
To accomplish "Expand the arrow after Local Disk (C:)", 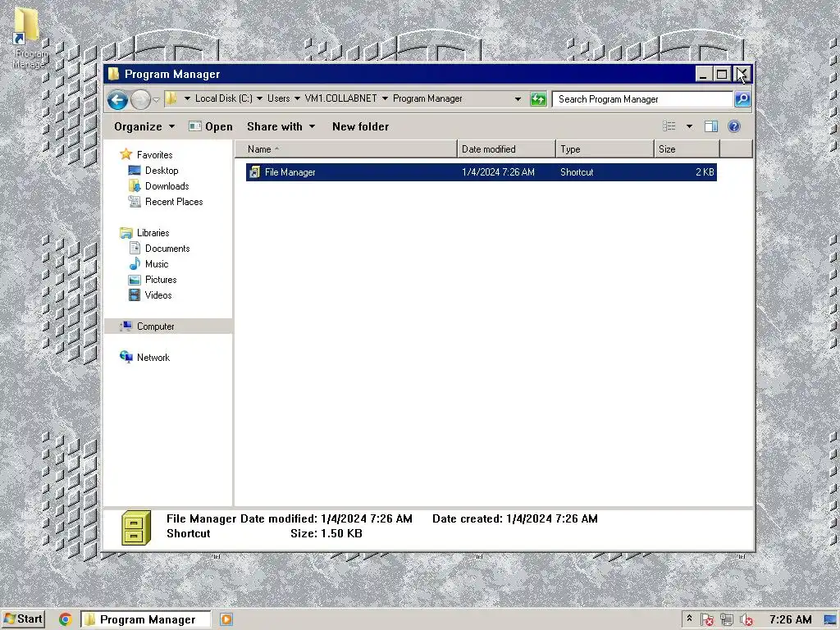I will click(259, 98).
